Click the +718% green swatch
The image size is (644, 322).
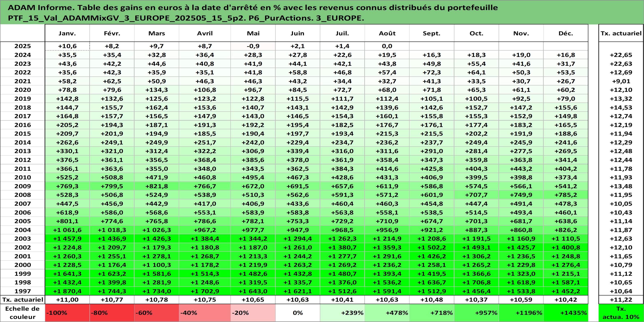(432, 313)
